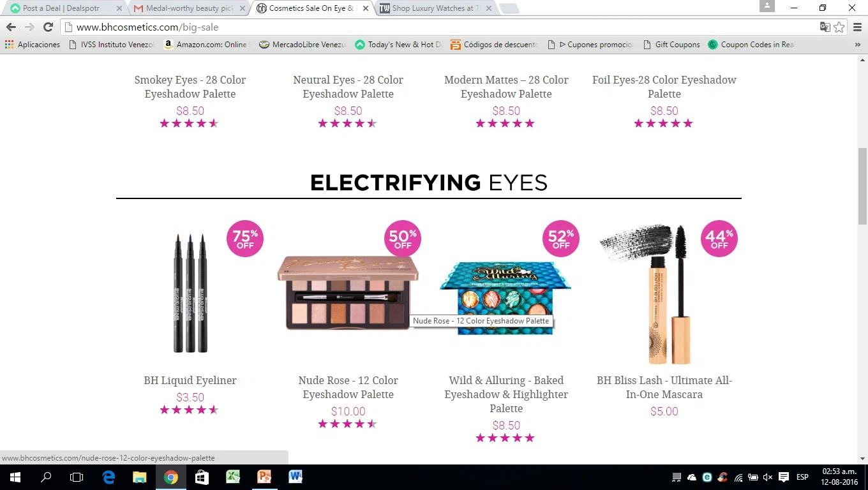Click the Nude Rose palette product image
868x490 pixels.
click(348, 293)
